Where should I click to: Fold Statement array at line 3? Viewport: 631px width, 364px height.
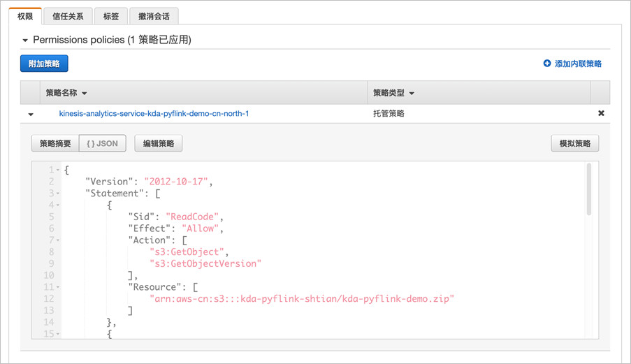pyautogui.click(x=58, y=194)
